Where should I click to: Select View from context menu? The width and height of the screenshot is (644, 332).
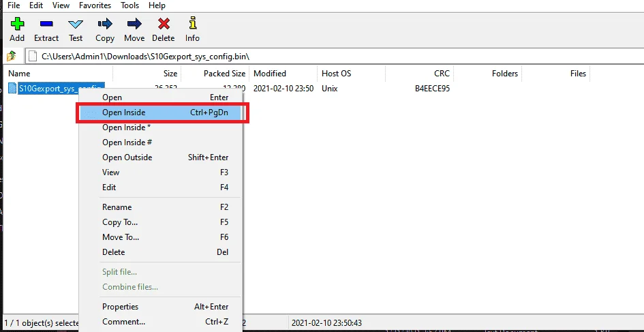pos(160,172)
